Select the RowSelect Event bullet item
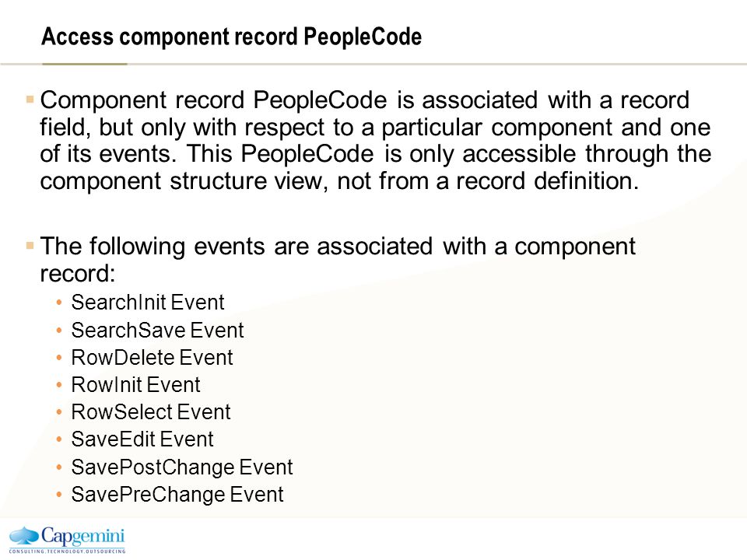 pos(151,412)
